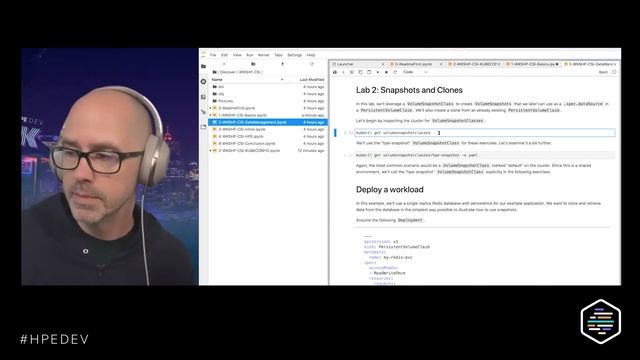The height and width of the screenshot is (360, 640).
Task: Open the Help menu
Action: 311,55
